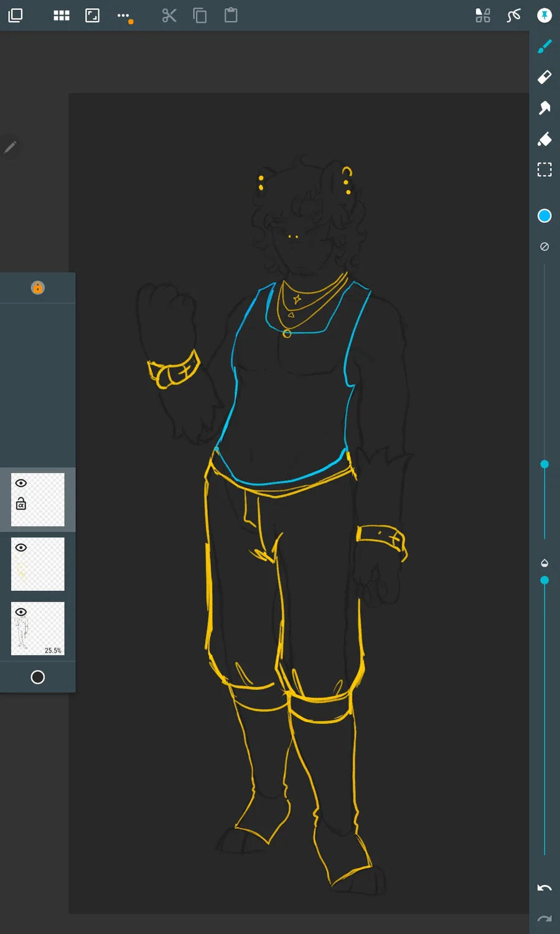Image resolution: width=560 pixels, height=934 pixels.
Task: Click the Copy icon in top bar
Action: pyautogui.click(x=200, y=16)
